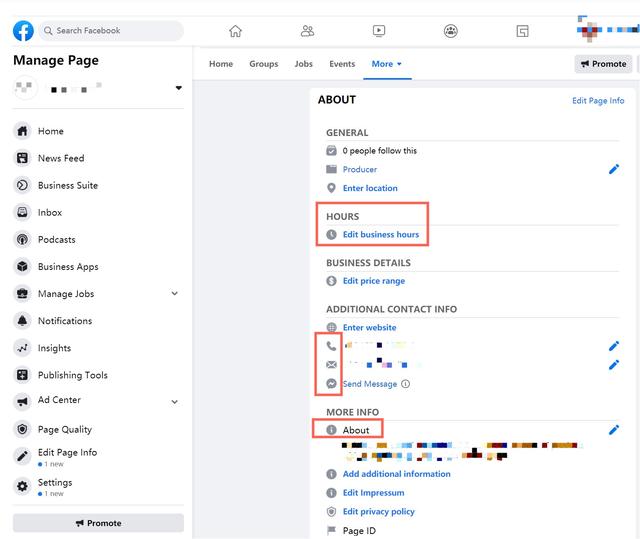
Task: Click the Notifications bell icon
Action: [x=22, y=321]
